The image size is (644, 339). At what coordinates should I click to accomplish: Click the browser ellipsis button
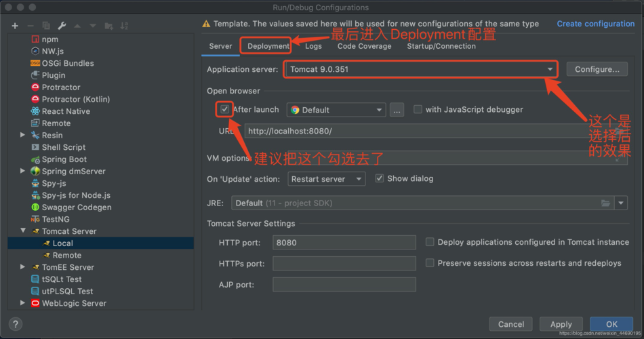click(397, 110)
